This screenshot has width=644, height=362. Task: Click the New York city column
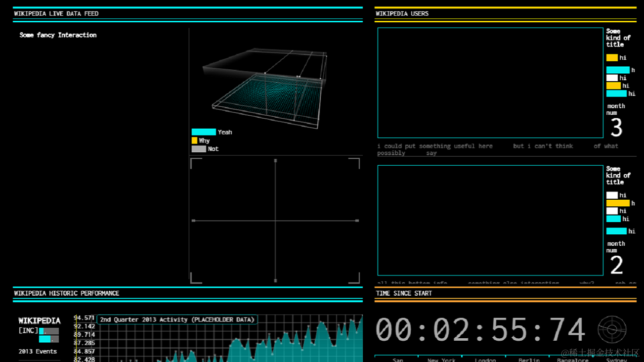pos(441,360)
